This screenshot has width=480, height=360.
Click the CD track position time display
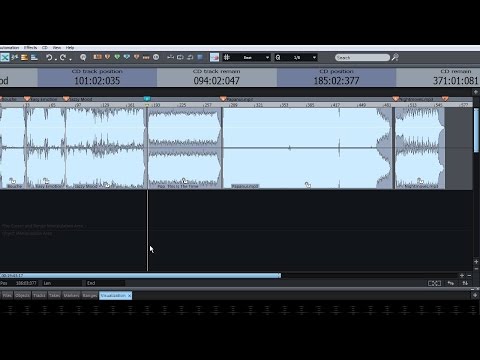click(x=97, y=81)
